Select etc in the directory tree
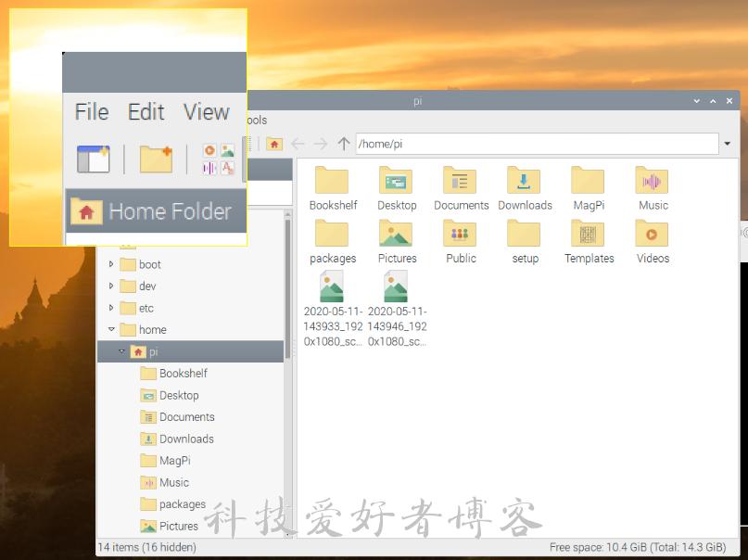Viewport: 748px width, 560px height. 137,308
